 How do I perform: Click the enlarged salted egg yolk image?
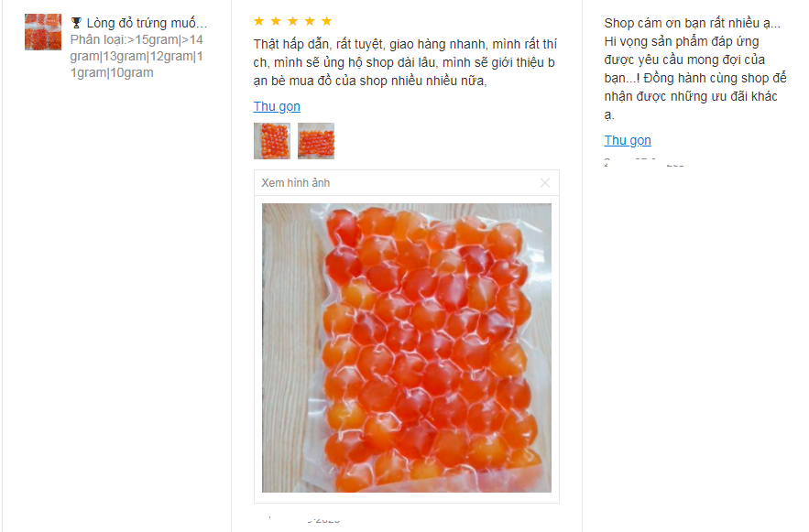click(407, 348)
